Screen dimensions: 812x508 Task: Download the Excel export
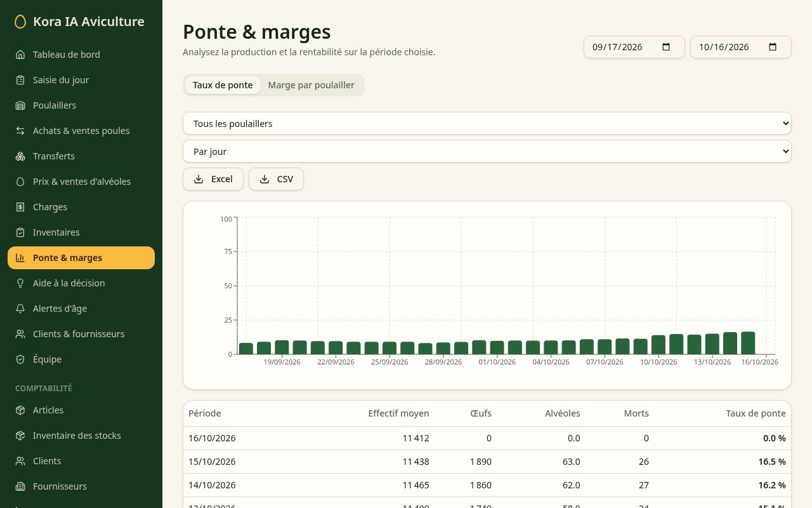coord(213,179)
